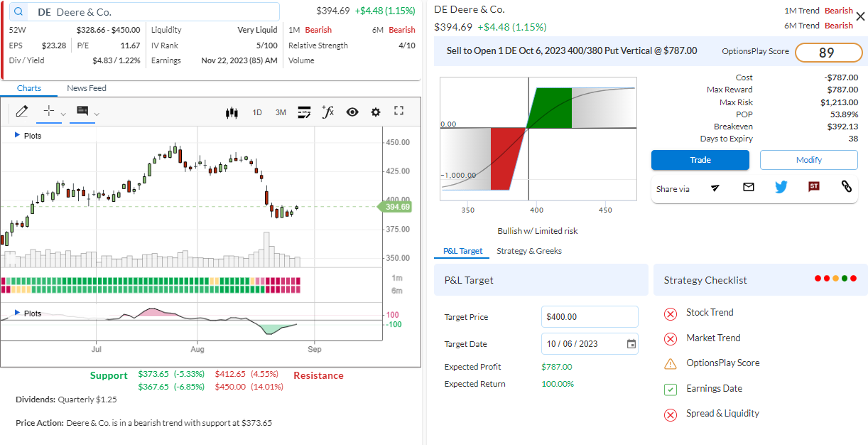Set chart range to 3M
The image size is (868, 445).
[281, 112]
